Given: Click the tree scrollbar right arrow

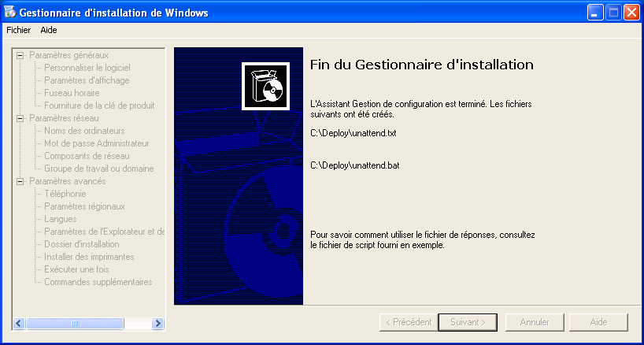Looking at the screenshot, I should point(157,323).
